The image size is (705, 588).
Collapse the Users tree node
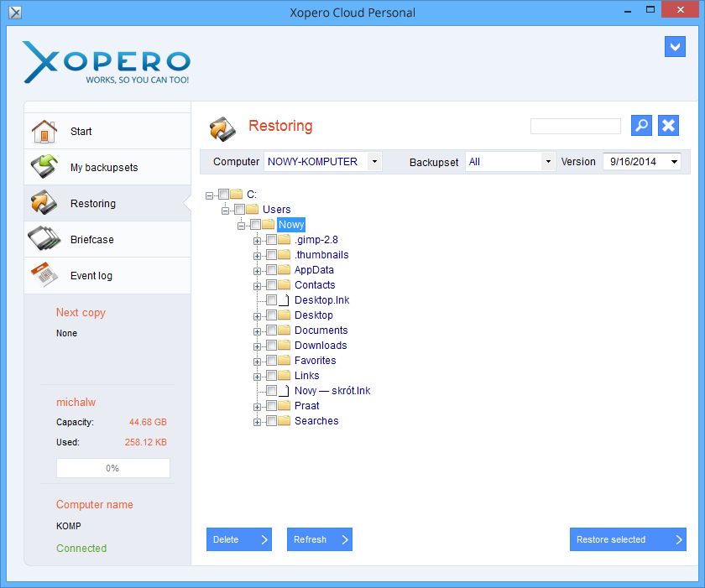tap(225, 211)
